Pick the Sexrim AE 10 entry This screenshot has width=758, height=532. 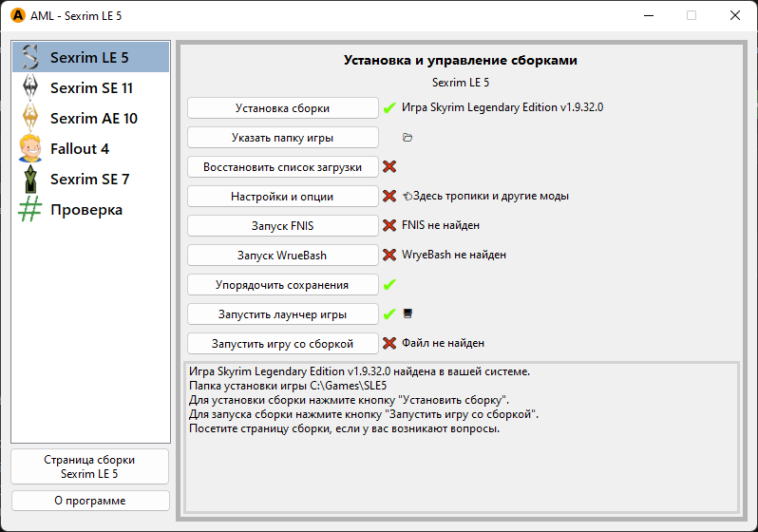[x=93, y=118]
